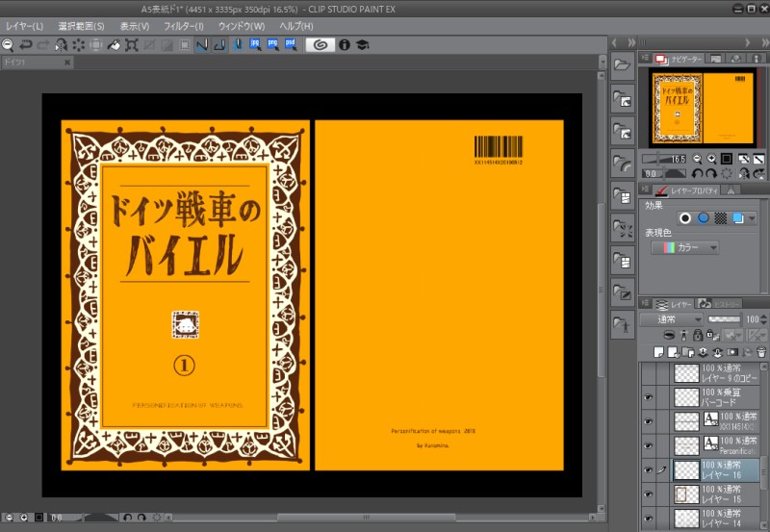Click the create layer mask icon
This screenshot has width=770, height=532.
732,352
